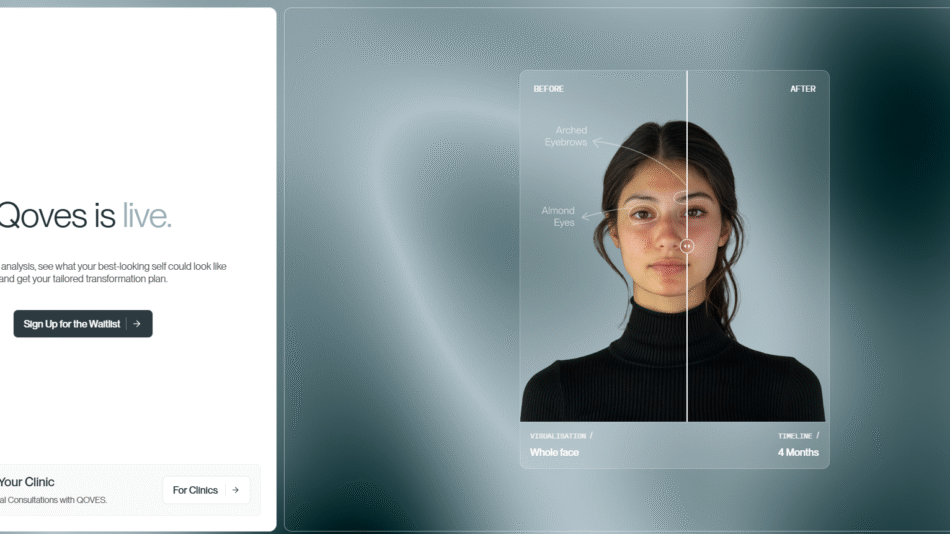The image size is (950, 534).
Task: Click the arrow pointing from Almond Eyes
Action: (x=587, y=216)
